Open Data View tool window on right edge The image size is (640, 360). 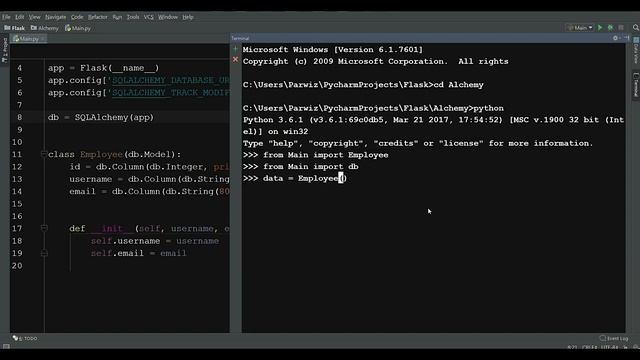[x=636, y=51]
